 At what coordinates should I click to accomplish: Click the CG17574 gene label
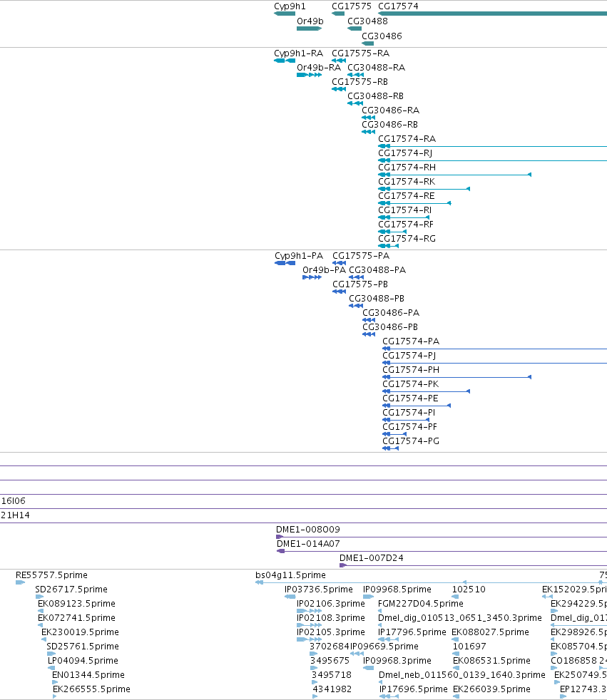coord(399,6)
